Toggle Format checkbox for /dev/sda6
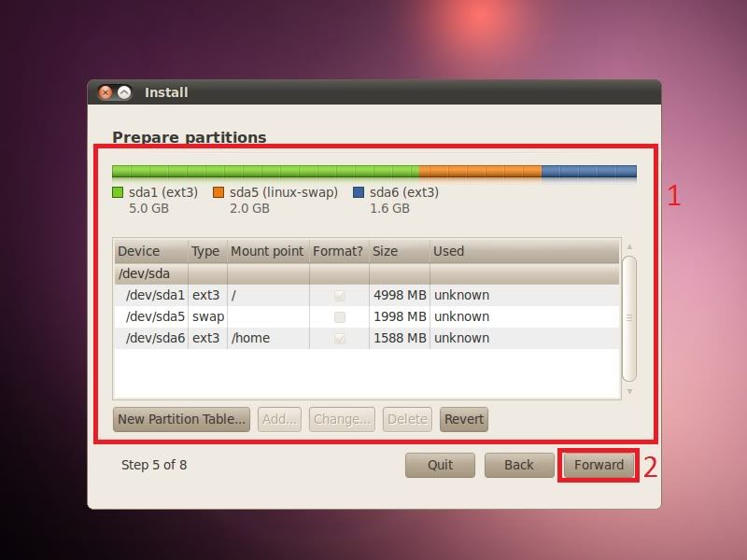 (x=339, y=338)
